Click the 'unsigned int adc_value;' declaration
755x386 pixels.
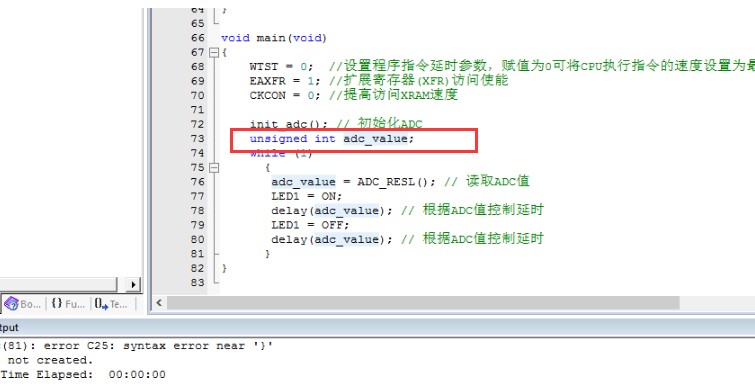[x=331, y=139]
